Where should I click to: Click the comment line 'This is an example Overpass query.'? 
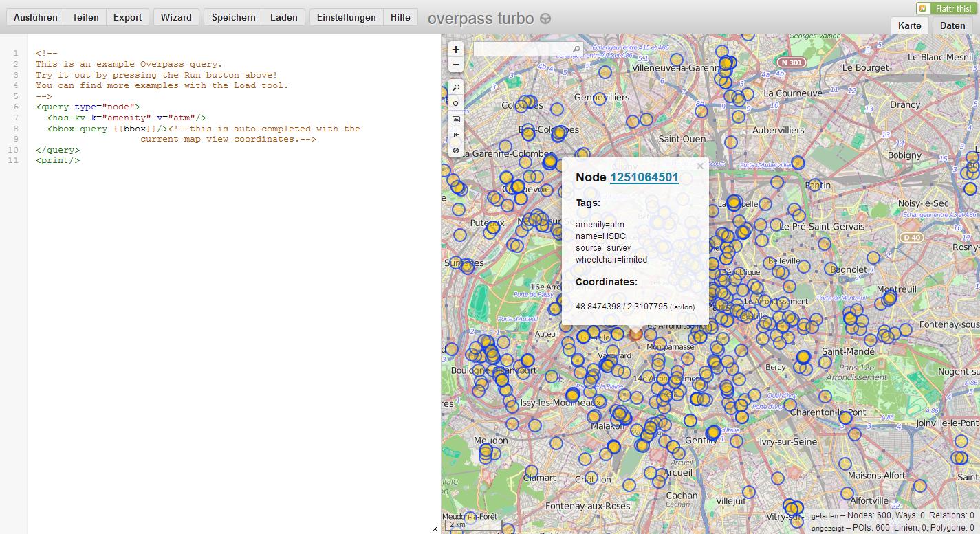[129, 64]
